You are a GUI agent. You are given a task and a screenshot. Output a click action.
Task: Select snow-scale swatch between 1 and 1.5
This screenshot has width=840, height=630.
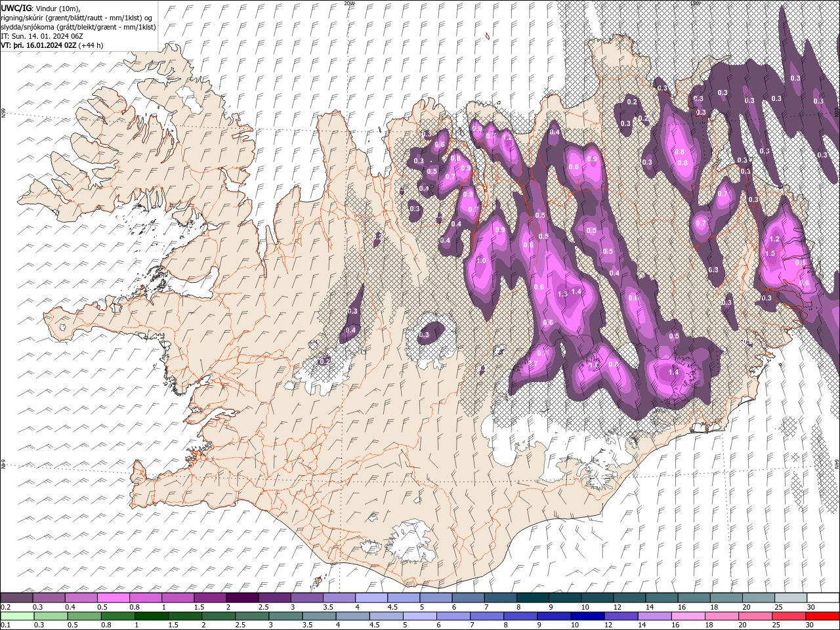pos(178,598)
